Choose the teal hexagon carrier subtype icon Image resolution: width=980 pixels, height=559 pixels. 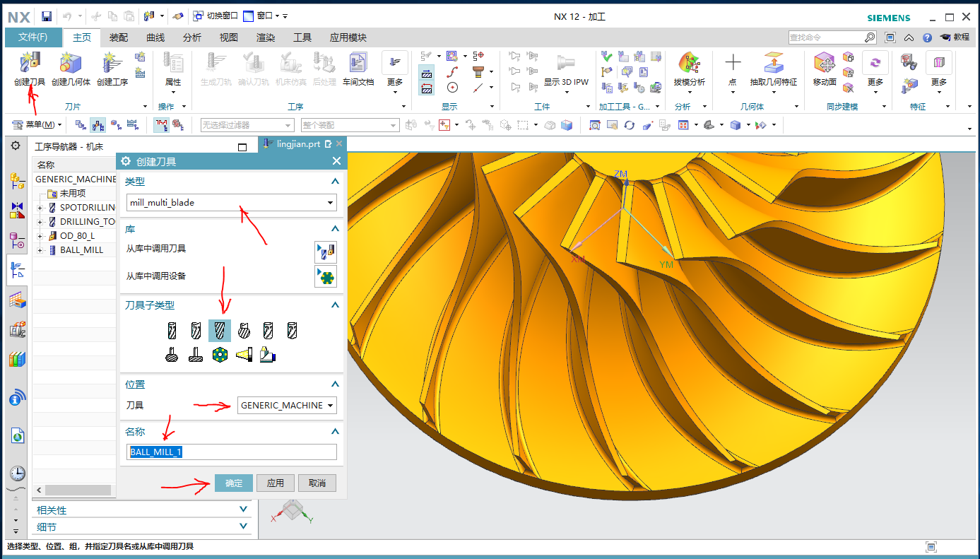coord(219,355)
